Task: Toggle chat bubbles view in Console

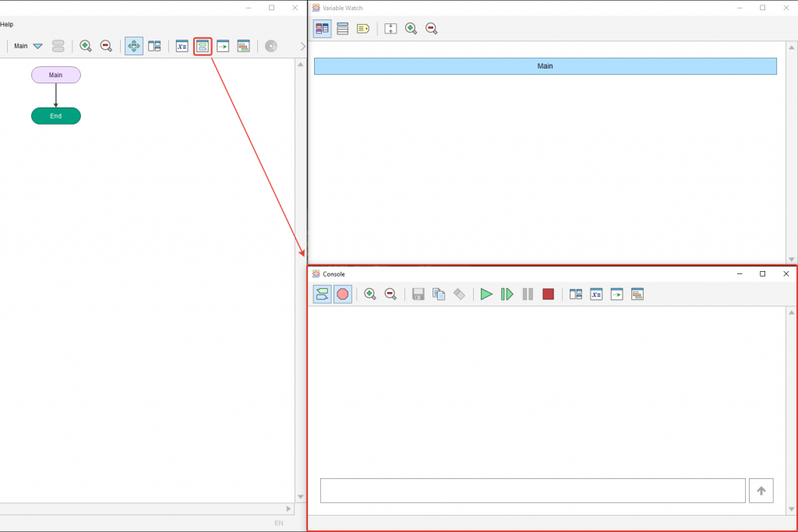Action: (322, 294)
